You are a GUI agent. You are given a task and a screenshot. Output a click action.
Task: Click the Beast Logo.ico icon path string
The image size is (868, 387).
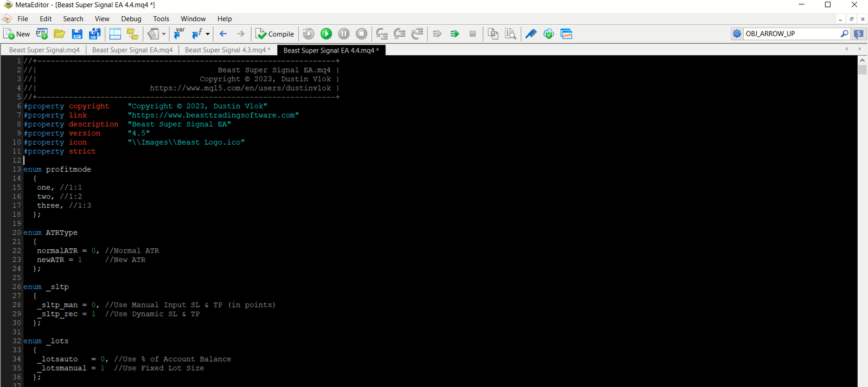pos(186,142)
